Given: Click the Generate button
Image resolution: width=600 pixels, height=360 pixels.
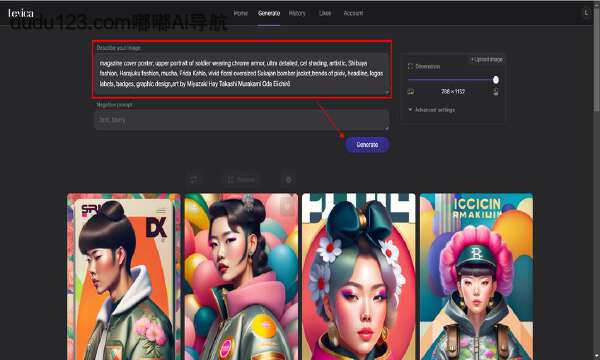Looking at the screenshot, I should coord(367,145).
